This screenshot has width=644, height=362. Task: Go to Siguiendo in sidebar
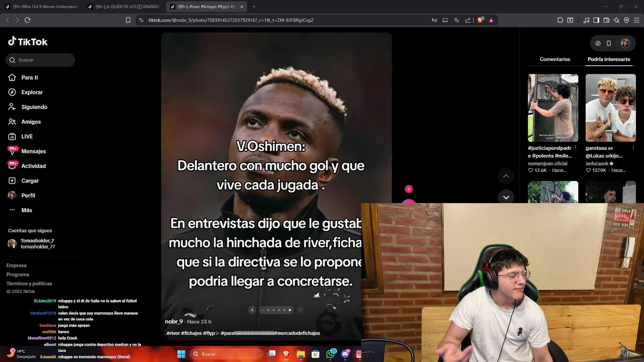click(x=28, y=107)
